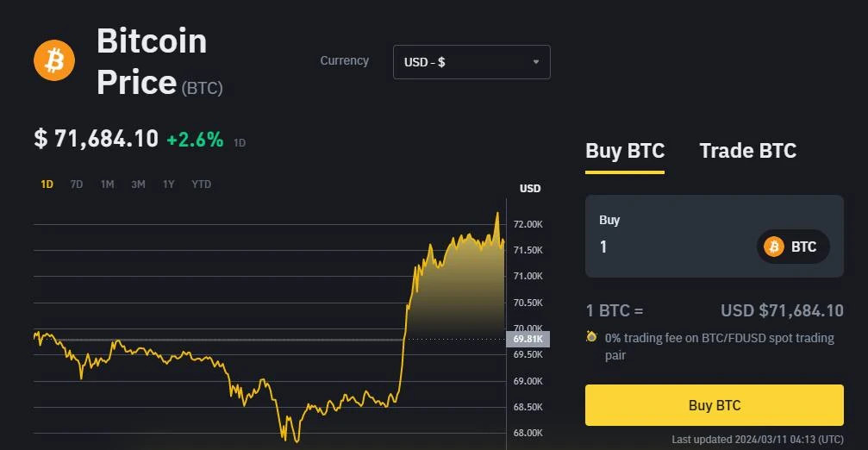This screenshot has height=450, width=868.
Task: Switch to Buy BTC tab
Action: click(x=625, y=151)
